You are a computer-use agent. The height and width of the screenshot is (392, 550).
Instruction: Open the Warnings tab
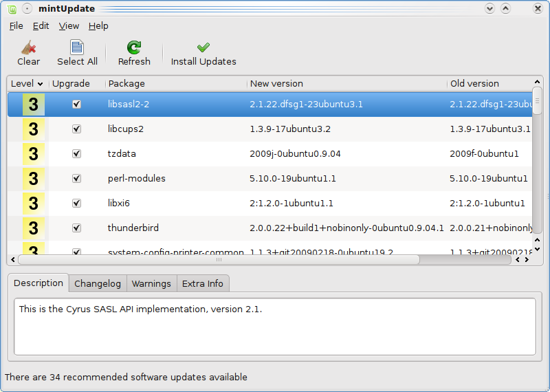tap(151, 284)
